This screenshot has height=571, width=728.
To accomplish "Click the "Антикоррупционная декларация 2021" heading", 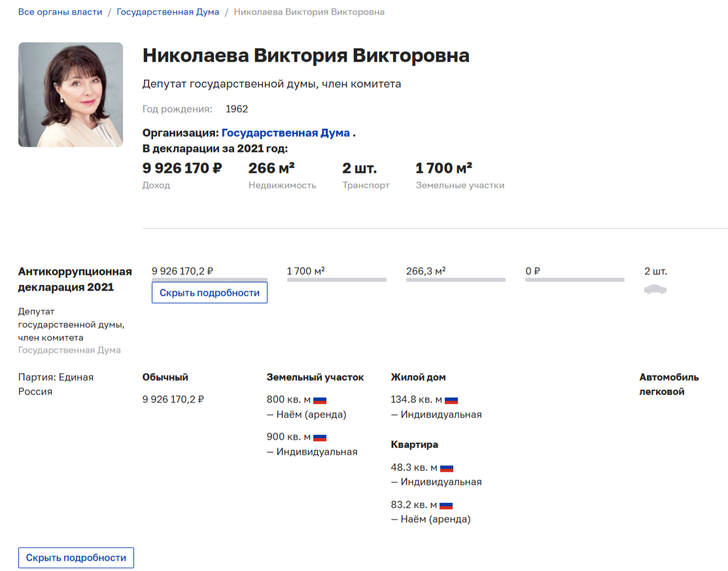I will click(x=75, y=279).
